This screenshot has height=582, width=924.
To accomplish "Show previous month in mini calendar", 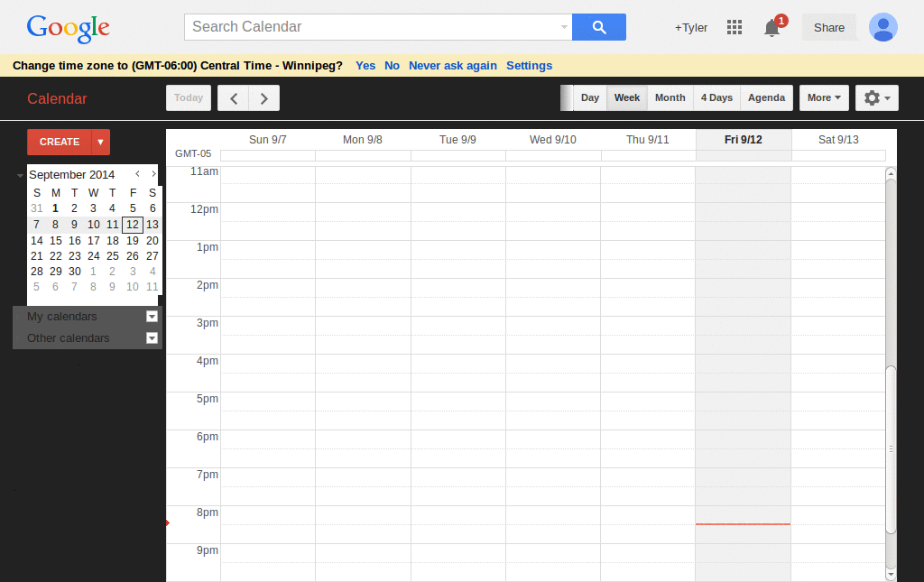I will coord(137,174).
